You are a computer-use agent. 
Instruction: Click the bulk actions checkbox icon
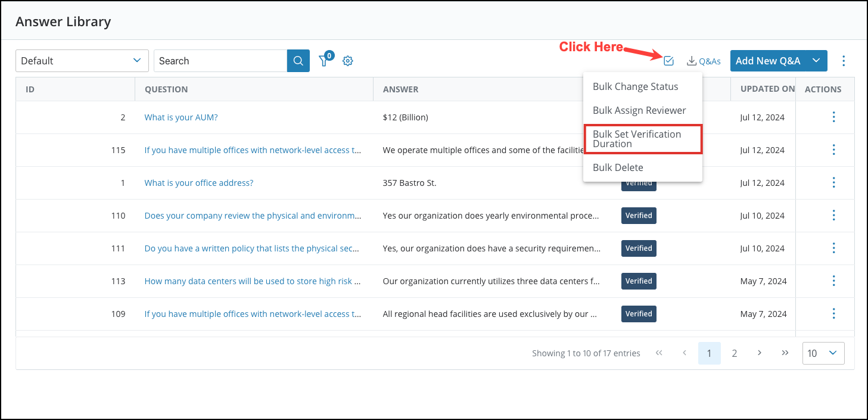(x=668, y=60)
